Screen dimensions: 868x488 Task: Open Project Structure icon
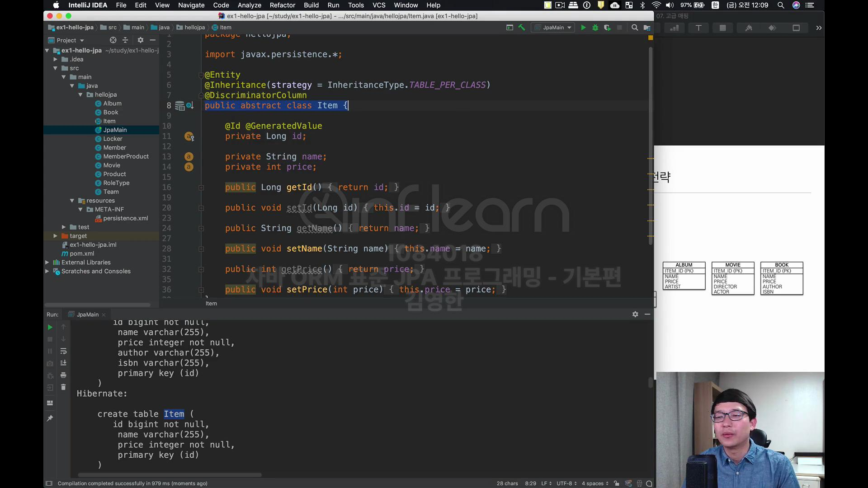[647, 28]
